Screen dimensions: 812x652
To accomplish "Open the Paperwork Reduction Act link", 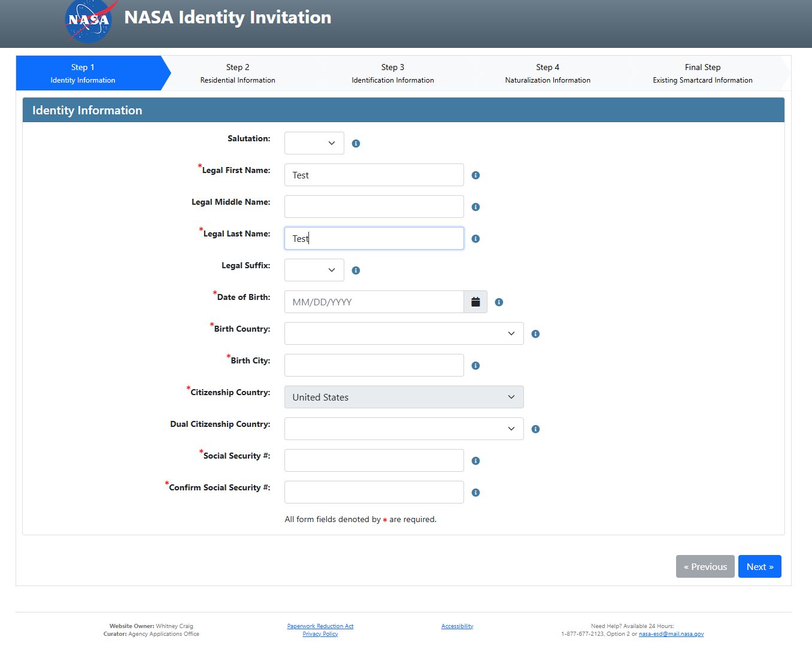I will pyautogui.click(x=320, y=626).
